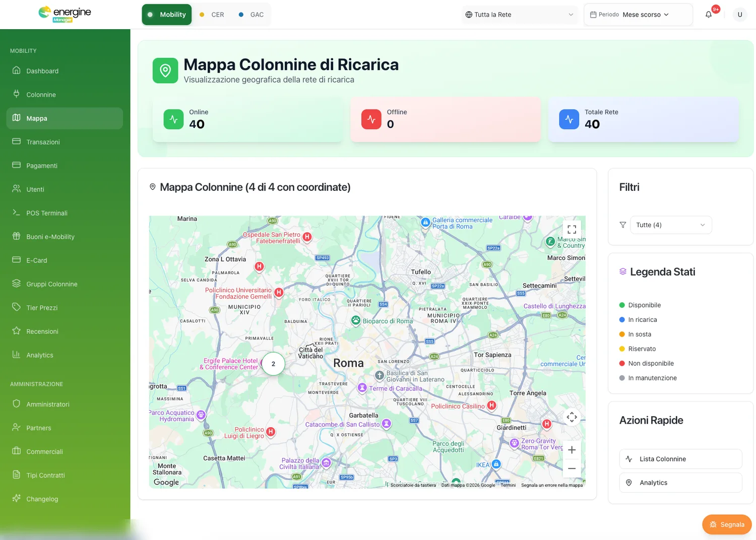Click the map camera control icon
The width and height of the screenshot is (756, 540).
pos(572,417)
